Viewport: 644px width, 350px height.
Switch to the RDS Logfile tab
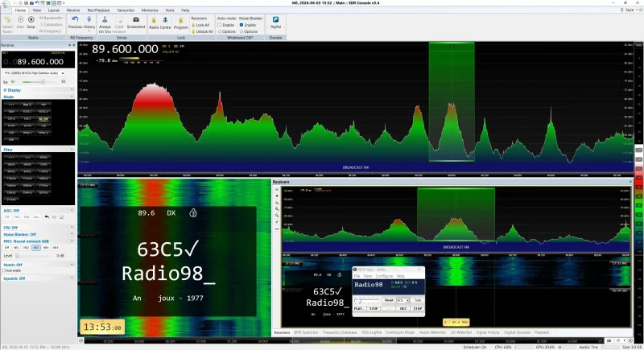[371, 332]
